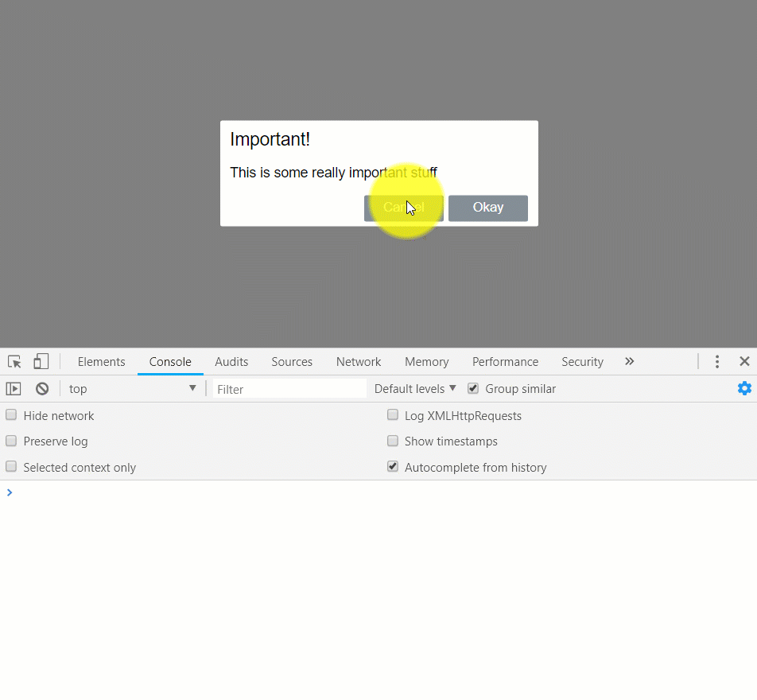Close the DevTools panel
The height and width of the screenshot is (700, 757).
[744, 361]
